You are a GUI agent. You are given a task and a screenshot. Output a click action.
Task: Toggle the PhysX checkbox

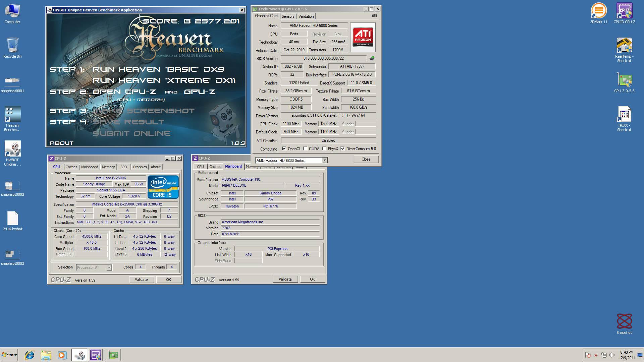point(324,149)
